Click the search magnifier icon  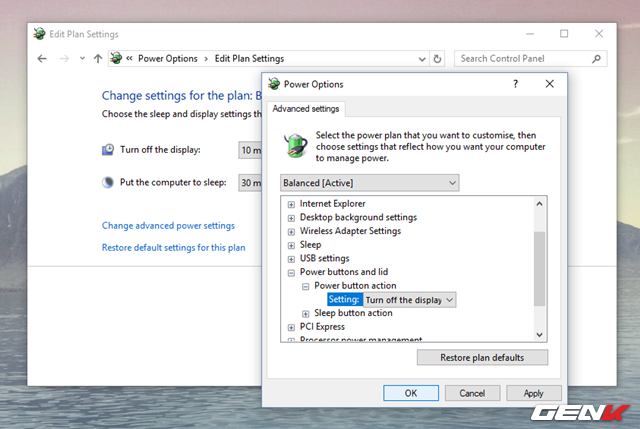pos(596,59)
